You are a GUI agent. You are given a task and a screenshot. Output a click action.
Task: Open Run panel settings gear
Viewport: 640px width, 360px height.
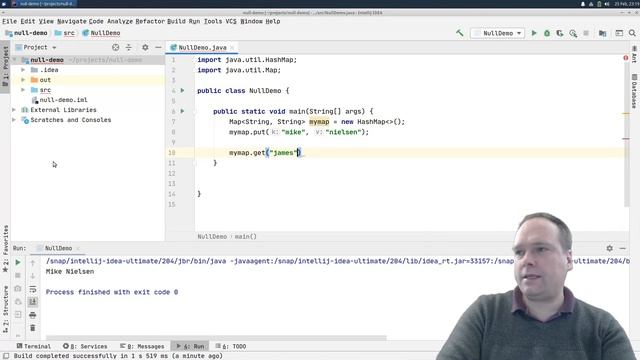[609, 248]
